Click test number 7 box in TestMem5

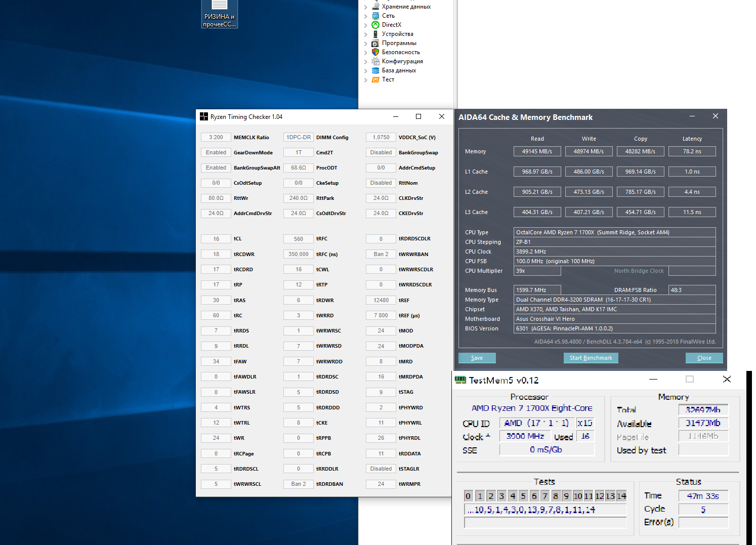click(x=544, y=496)
